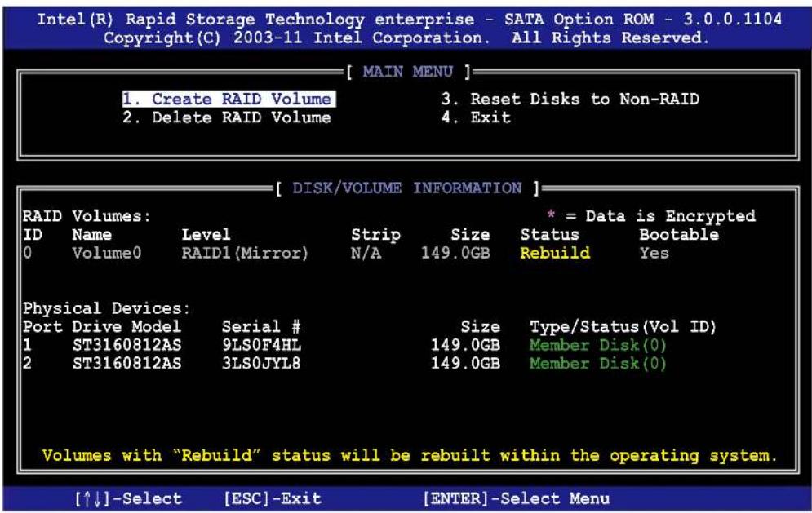Click the Strip column header

375,235
